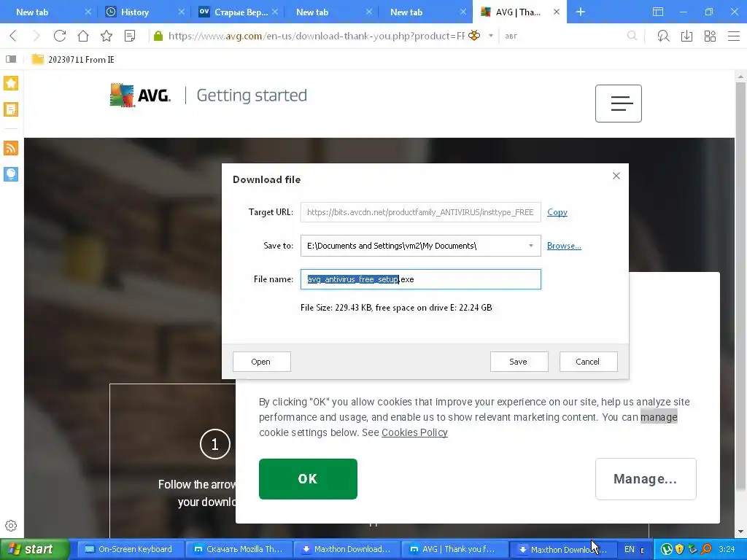The width and height of the screenshot is (747, 560).
Task: Expand the Save to folder dropdown
Action: (x=531, y=246)
